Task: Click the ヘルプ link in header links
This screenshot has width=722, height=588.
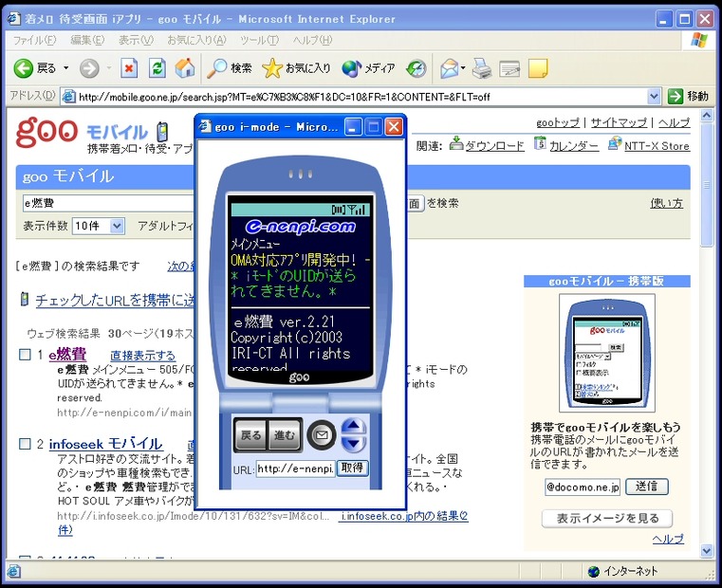Action: 674,122
